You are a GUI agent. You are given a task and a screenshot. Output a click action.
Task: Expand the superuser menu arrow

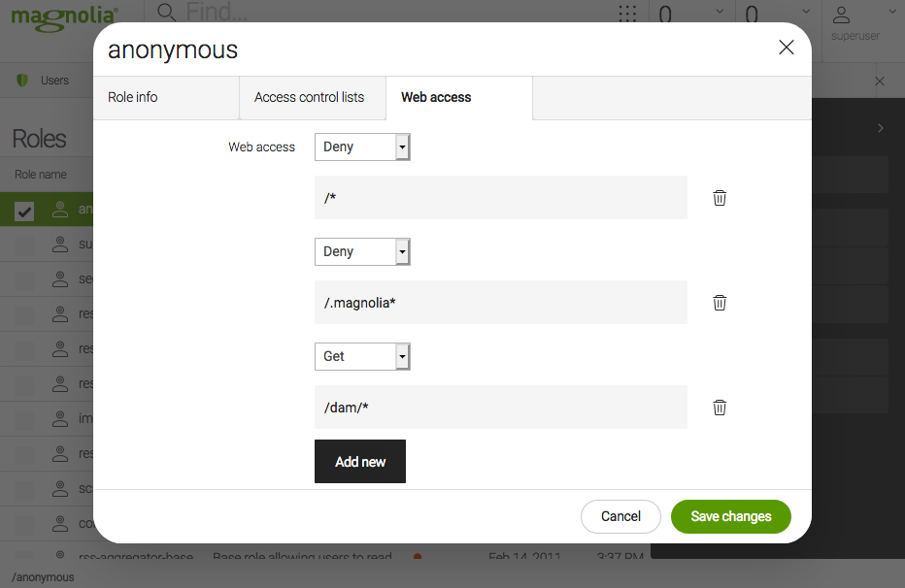click(x=891, y=12)
